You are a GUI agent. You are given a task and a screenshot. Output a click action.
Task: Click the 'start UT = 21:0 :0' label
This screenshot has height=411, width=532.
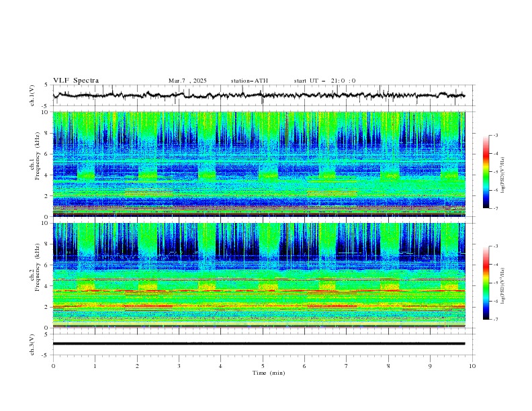[x=324, y=81]
